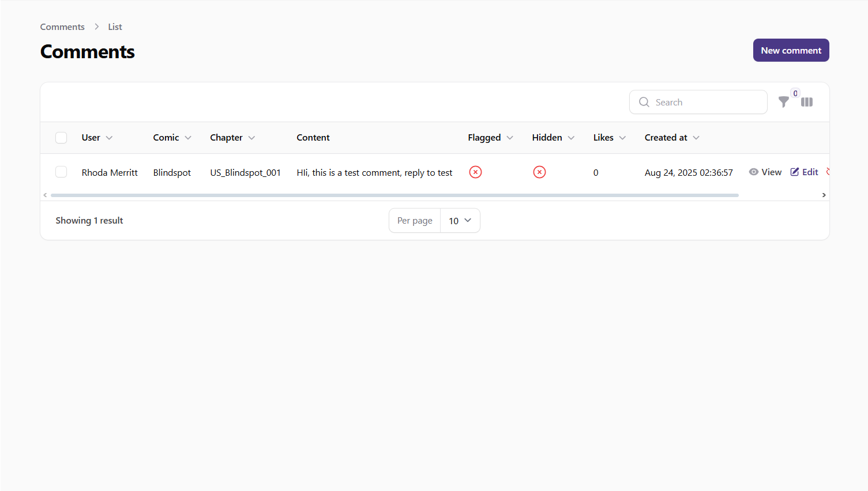The image size is (868, 491).
Task: Select all rows using the header checkbox
Action: [61, 138]
